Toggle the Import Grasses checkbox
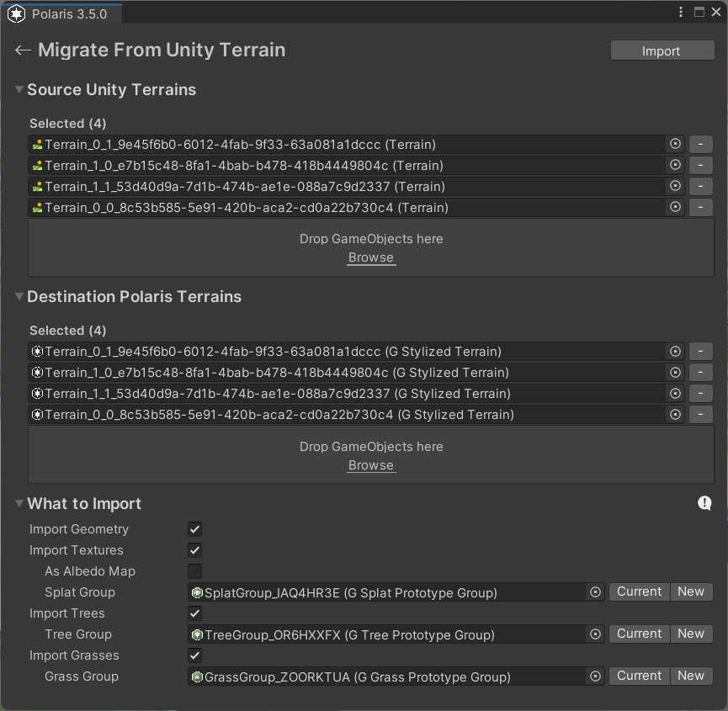This screenshot has height=711, width=728. tap(195, 655)
